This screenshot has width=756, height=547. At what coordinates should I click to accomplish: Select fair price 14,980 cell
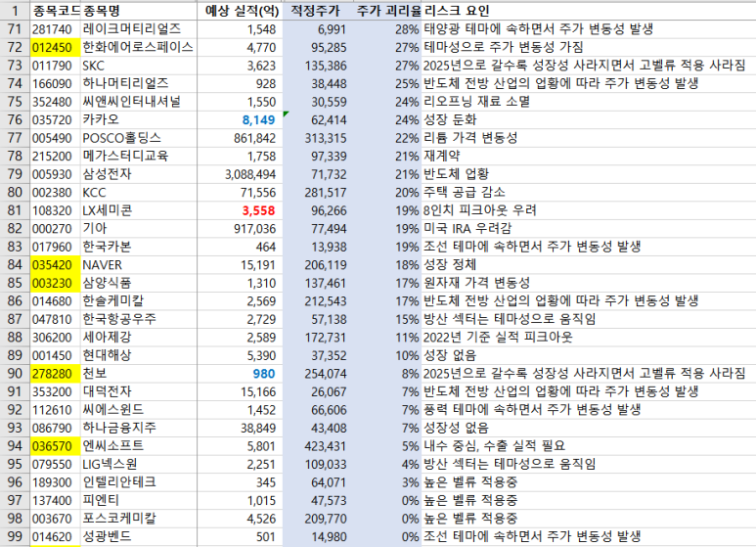(318, 536)
